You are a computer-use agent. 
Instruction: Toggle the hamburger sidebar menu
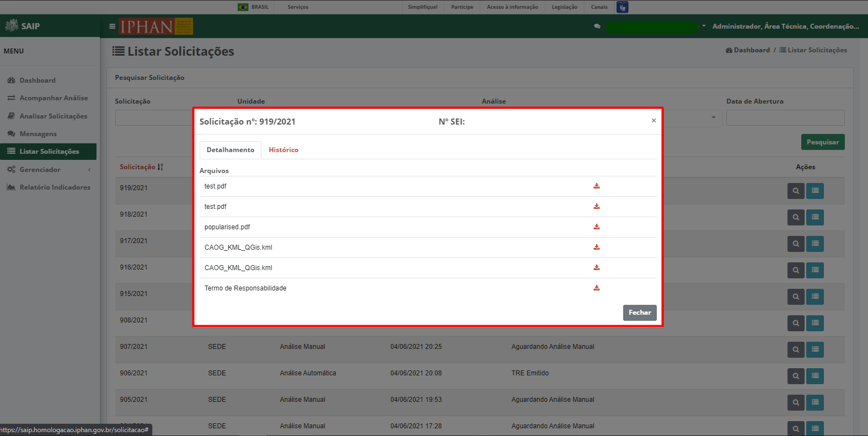pos(112,26)
